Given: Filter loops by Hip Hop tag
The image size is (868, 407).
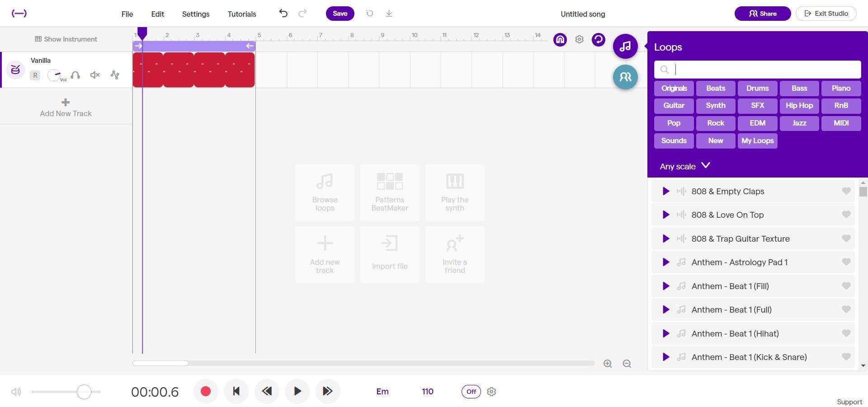Looking at the screenshot, I should (x=799, y=106).
